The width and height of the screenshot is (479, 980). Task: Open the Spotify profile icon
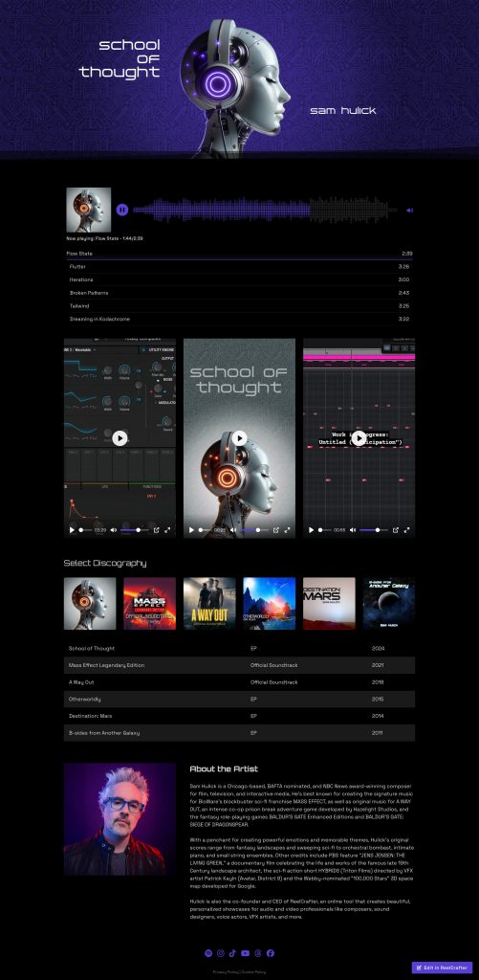pyautogui.click(x=208, y=953)
